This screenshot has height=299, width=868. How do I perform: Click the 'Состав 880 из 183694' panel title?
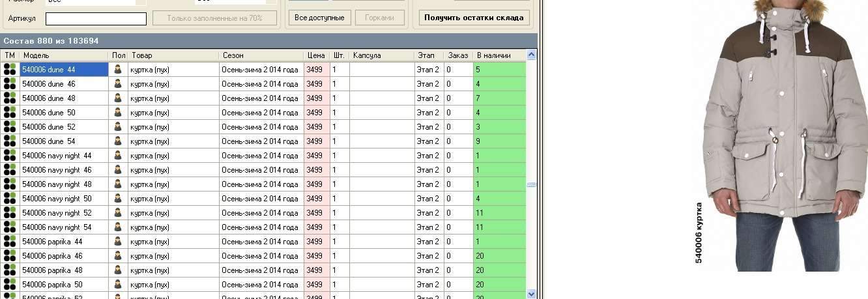[x=51, y=41]
